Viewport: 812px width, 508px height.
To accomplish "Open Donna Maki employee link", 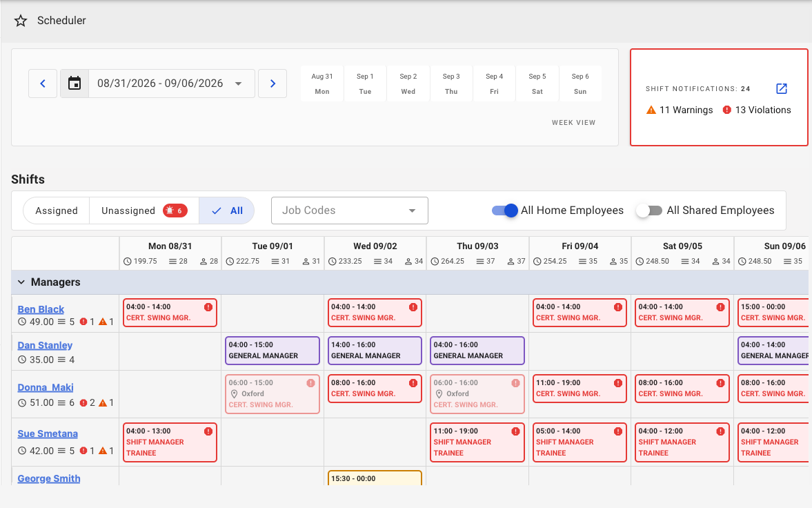I will click(x=46, y=387).
